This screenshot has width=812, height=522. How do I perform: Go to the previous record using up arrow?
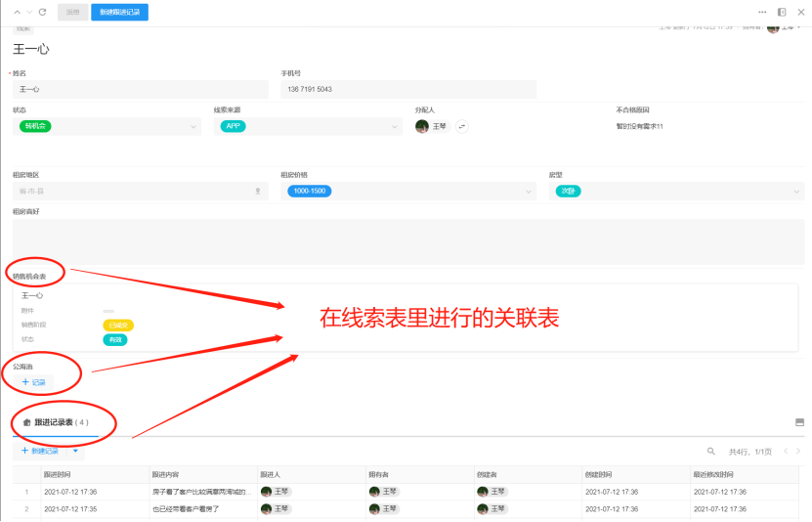click(17, 12)
